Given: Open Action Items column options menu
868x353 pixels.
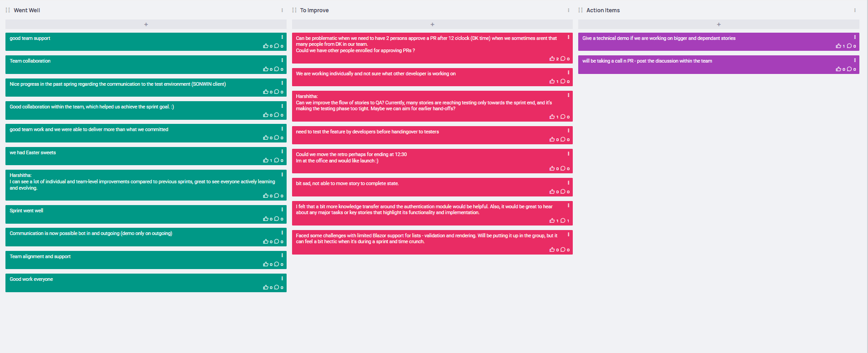Looking at the screenshot, I should coord(855,10).
